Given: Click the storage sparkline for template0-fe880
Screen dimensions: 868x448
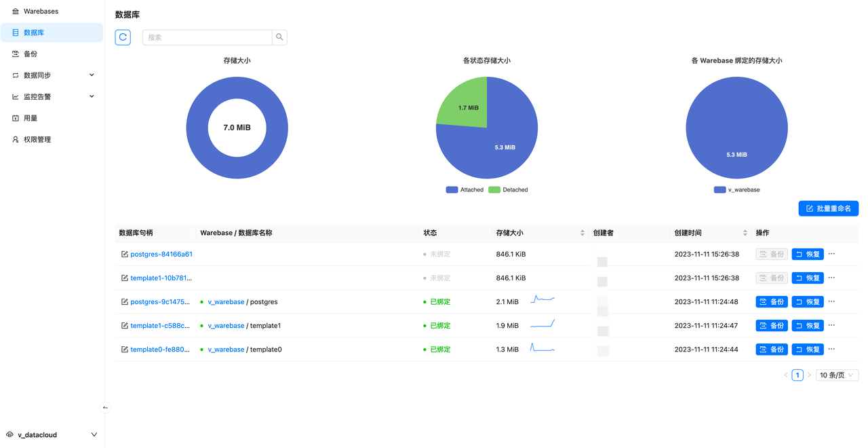Looking at the screenshot, I should [542, 347].
